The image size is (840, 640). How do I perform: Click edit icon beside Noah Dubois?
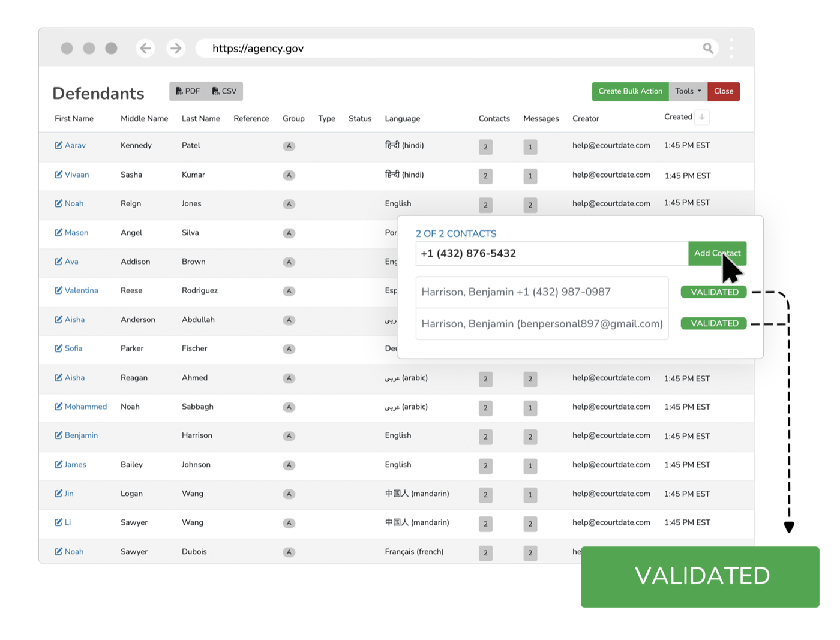click(x=58, y=552)
